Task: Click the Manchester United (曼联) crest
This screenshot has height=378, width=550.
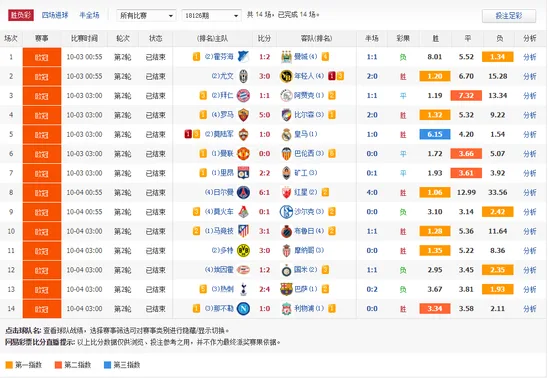Action: pos(243,154)
